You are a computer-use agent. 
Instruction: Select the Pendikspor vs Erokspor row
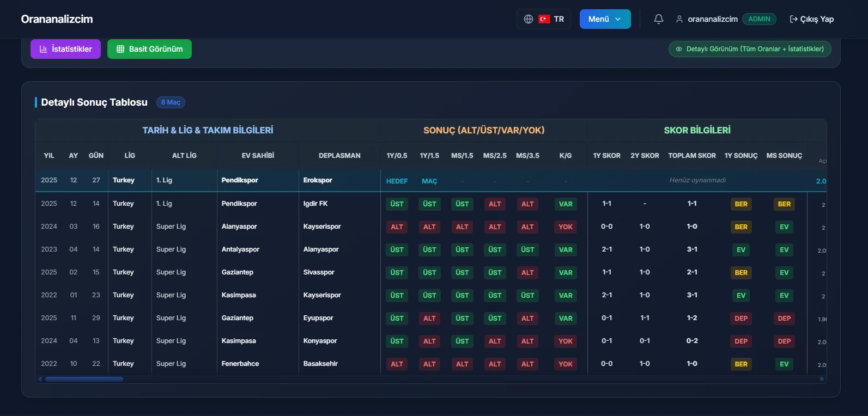431,180
